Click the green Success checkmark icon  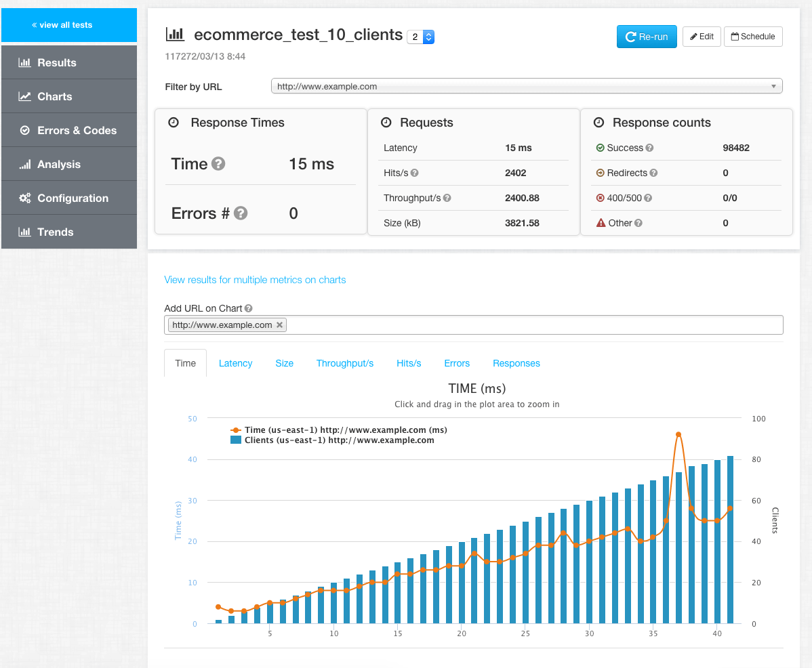tap(601, 148)
